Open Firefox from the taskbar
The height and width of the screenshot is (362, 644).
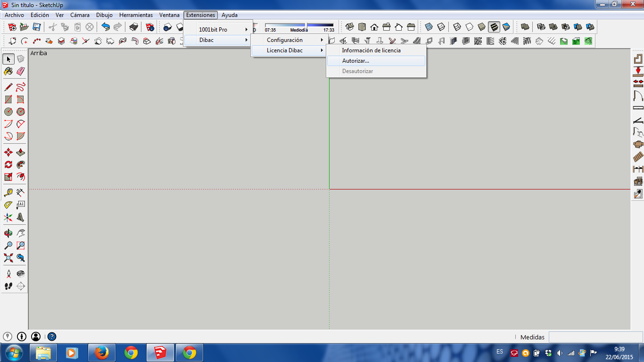click(101, 353)
